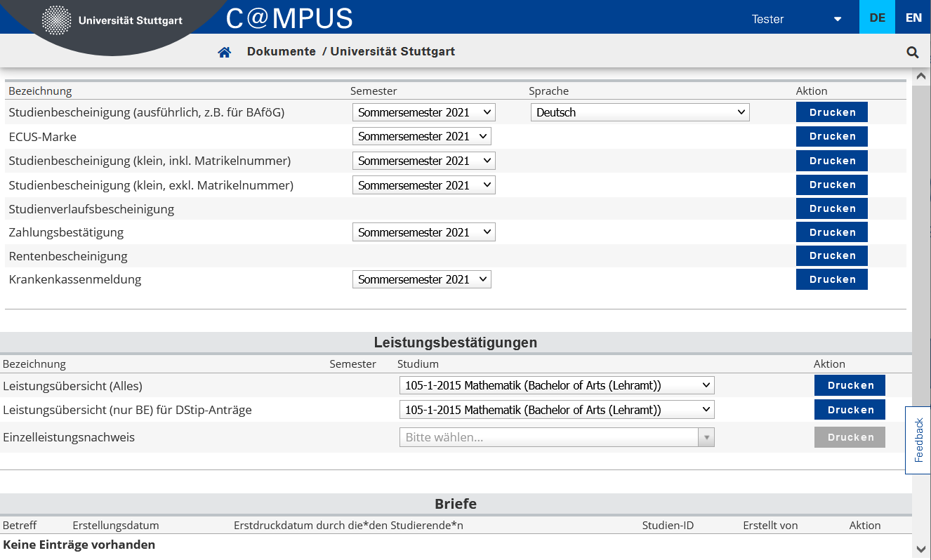Click greyed Drucken for Einzelleistungsnachweis

pyautogui.click(x=850, y=437)
